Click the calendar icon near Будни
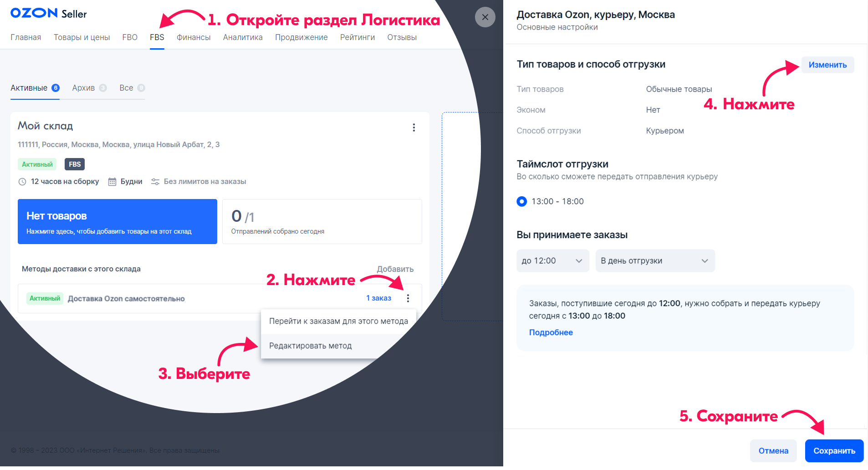This screenshot has height=470, width=868. click(x=112, y=182)
